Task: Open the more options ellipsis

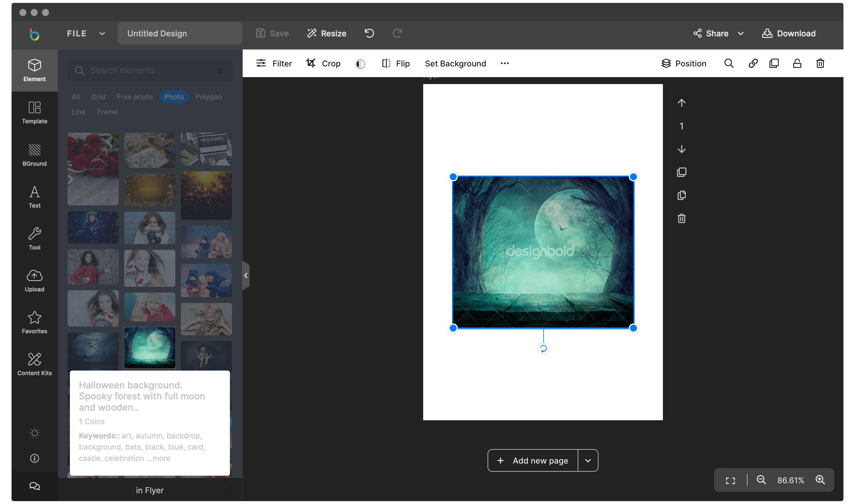Action: coord(505,64)
